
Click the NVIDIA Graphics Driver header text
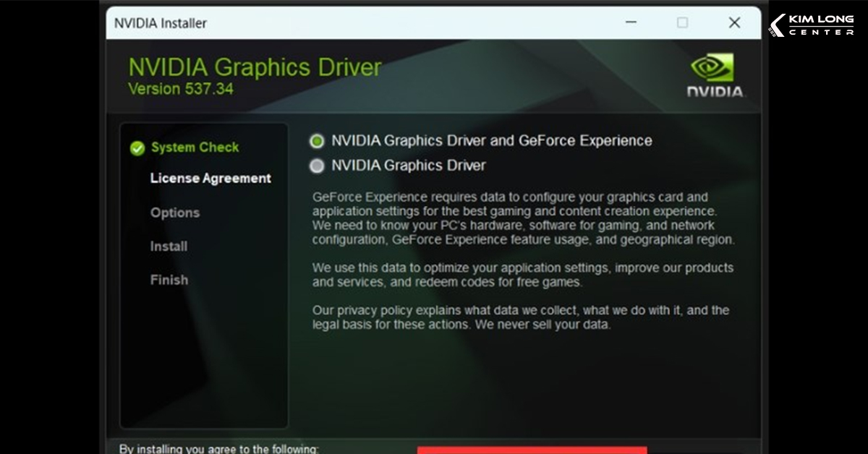point(255,67)
